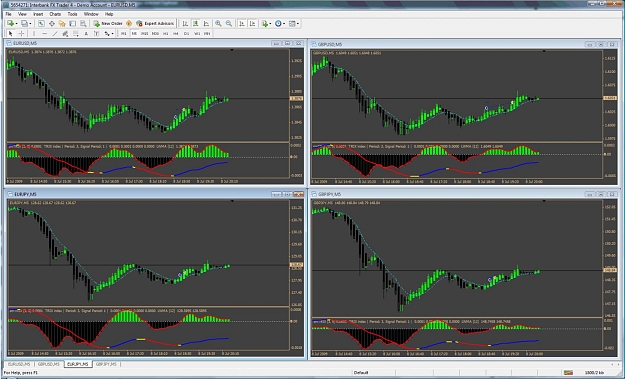Switch to the GBPUSD,M5 bottom chart tab
The image size is (625, 379).
click(x=49, y=364)
